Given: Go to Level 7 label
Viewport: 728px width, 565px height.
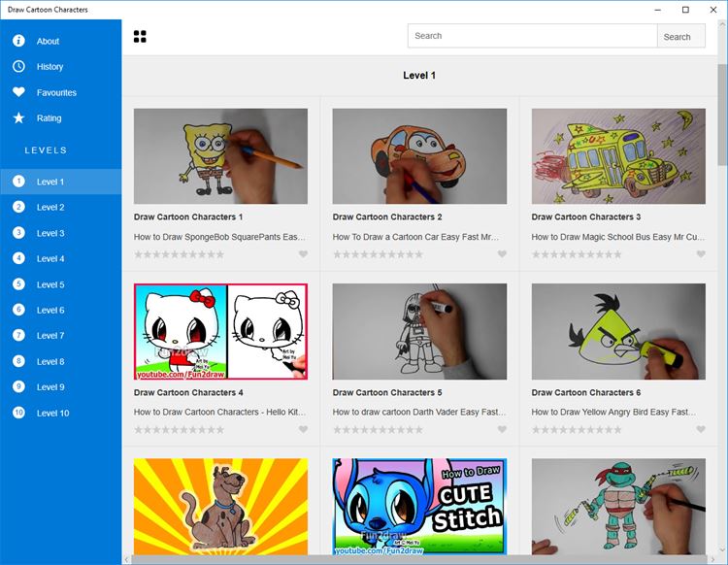Looking at the screenshot, I should [x=50, y=336].
